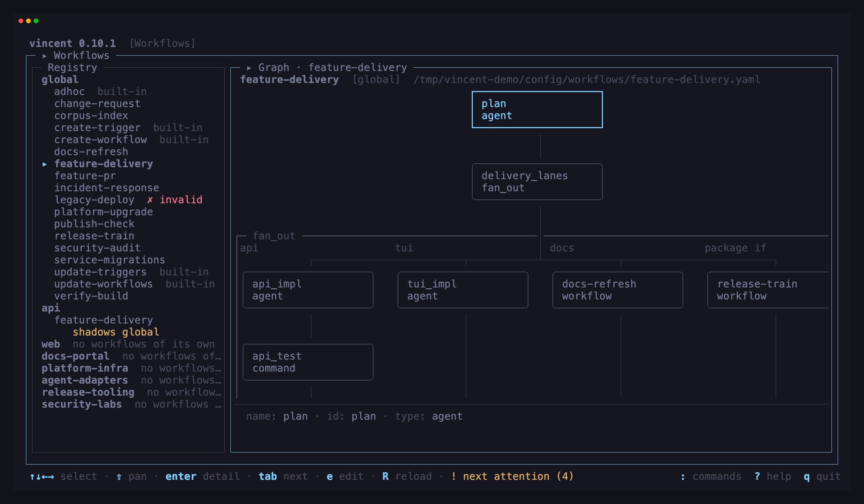Viewport: 864px width, 504px height.
Task: Select the legacy-deploy invalid workflow
Action: 128,200
